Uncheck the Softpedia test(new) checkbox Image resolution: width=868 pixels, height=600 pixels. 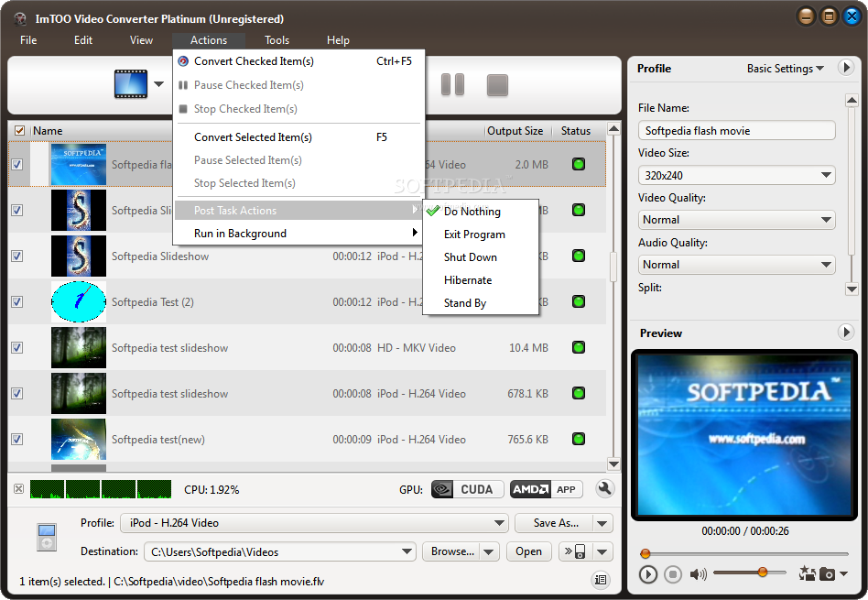pyautogui.click(x=17, y=440)
